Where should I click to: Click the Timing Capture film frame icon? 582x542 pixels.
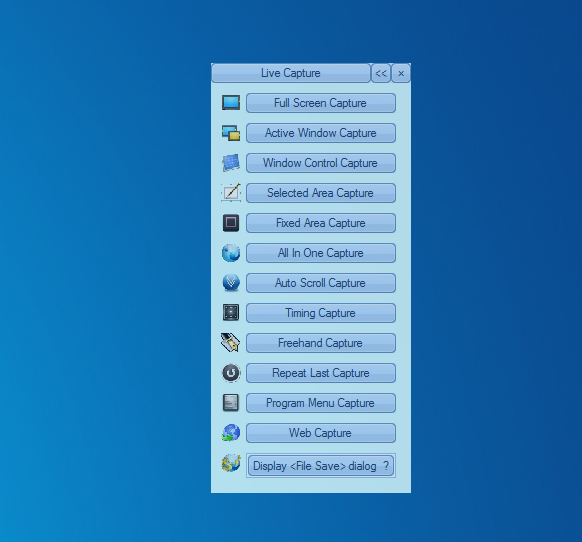tap(231, 313)
